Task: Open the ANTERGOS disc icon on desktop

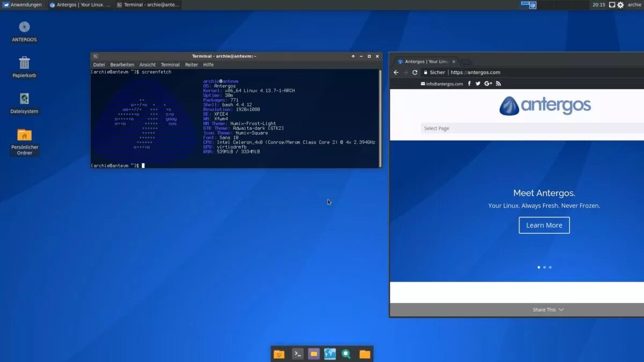Action: tap(24, 27)
